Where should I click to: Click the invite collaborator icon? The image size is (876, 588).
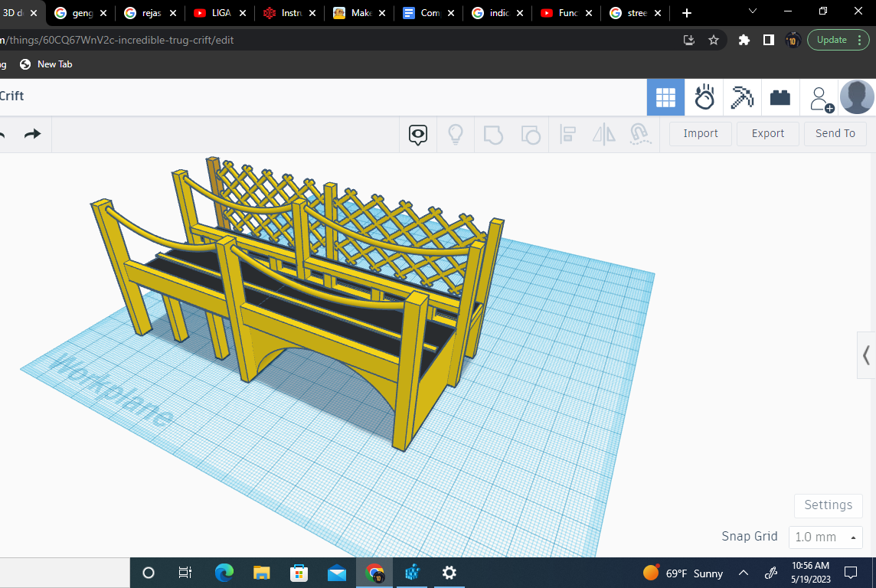[x=820, y=97]
